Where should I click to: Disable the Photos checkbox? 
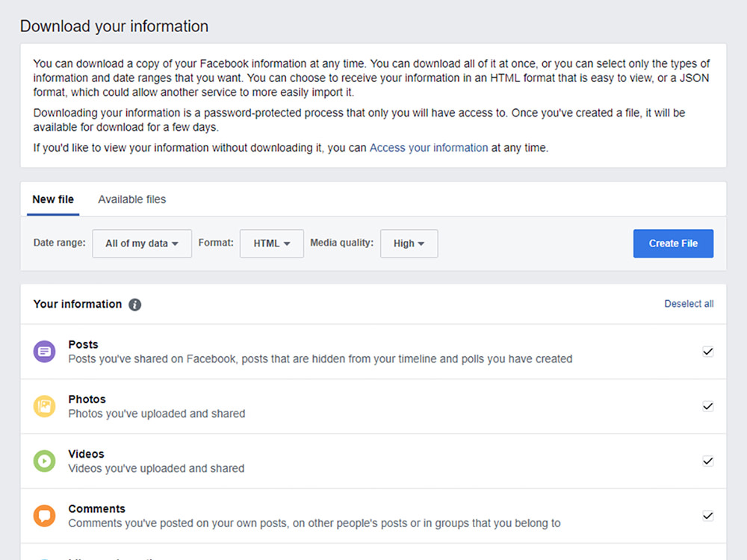(x=707, y=406)
